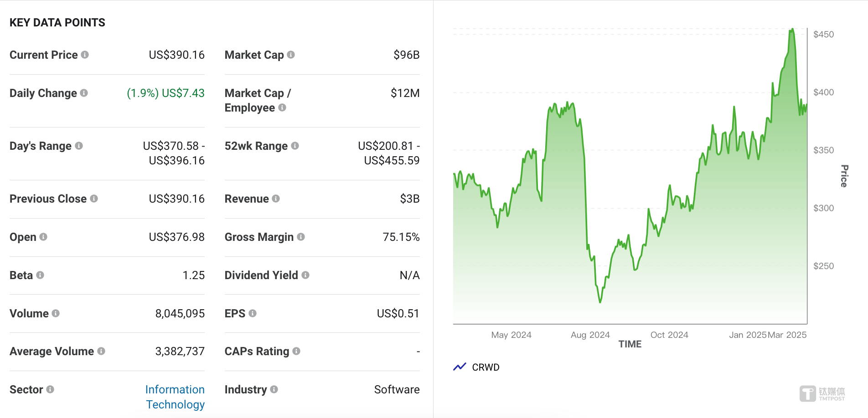The image size is (868, 418).
Task: Toggle the CRWD series in chart legend
Action: click(486, 367)
